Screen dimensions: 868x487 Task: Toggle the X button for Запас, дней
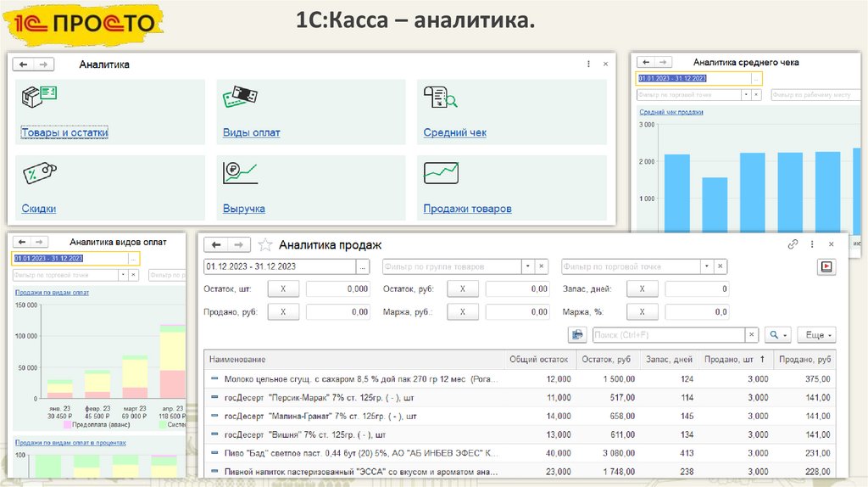click(643, 288)
